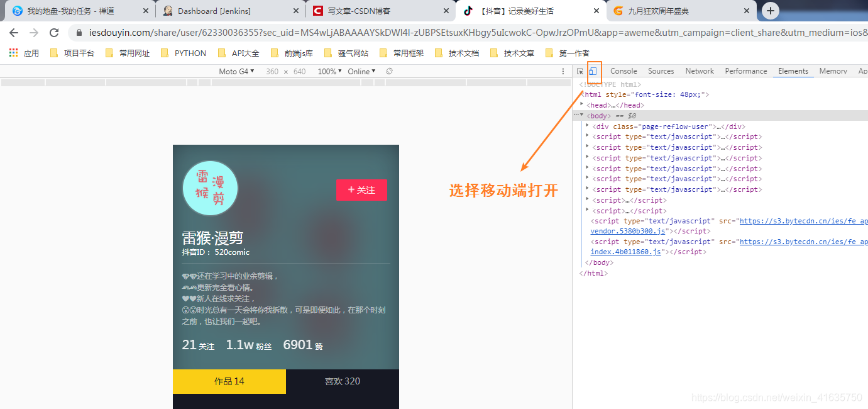Screen dimensions: 868x409
Task: Open device toolbar more options menu
Action: click(x=563, y=71)
